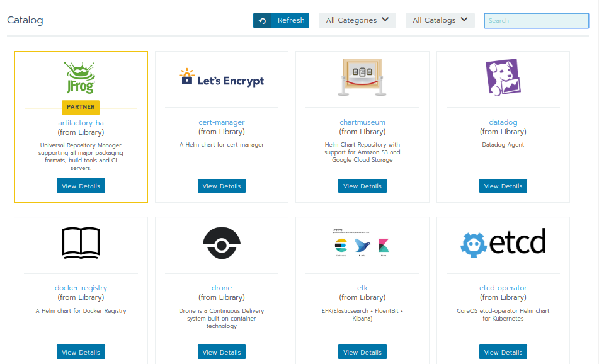Click 'A Helm chart for Docker Registry' text
Screen dimensions: 599x364
coord(81,311)
